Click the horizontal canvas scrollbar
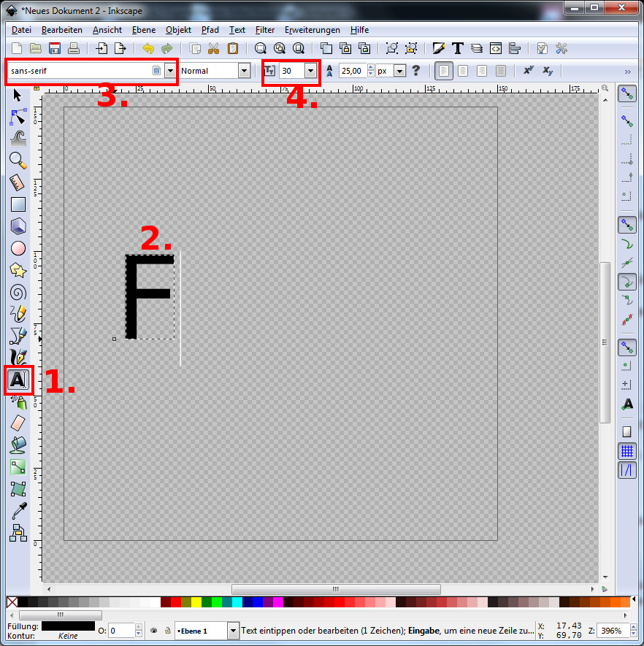Image resolution: width=644 pixels, height=646 pixels. click(336, 589)
